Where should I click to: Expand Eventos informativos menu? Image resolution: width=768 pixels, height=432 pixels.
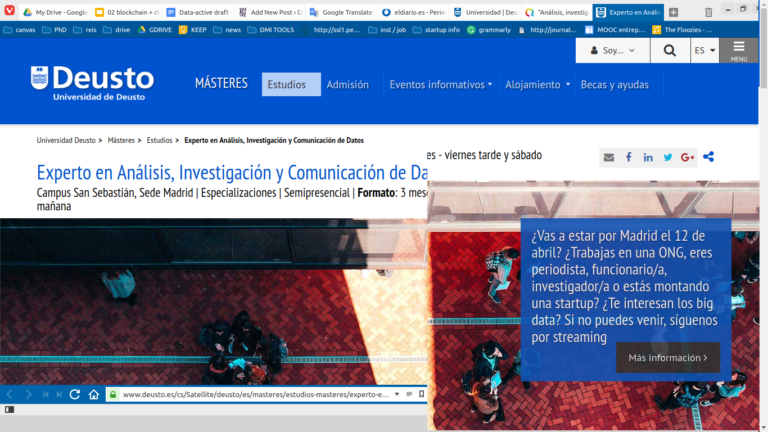[440, 85]
